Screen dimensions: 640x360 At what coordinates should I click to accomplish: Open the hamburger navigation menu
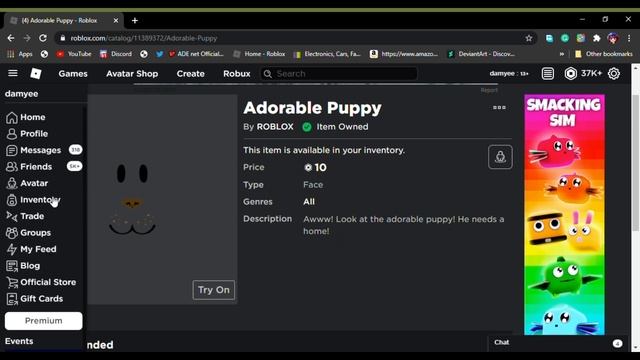click(13, 73)
